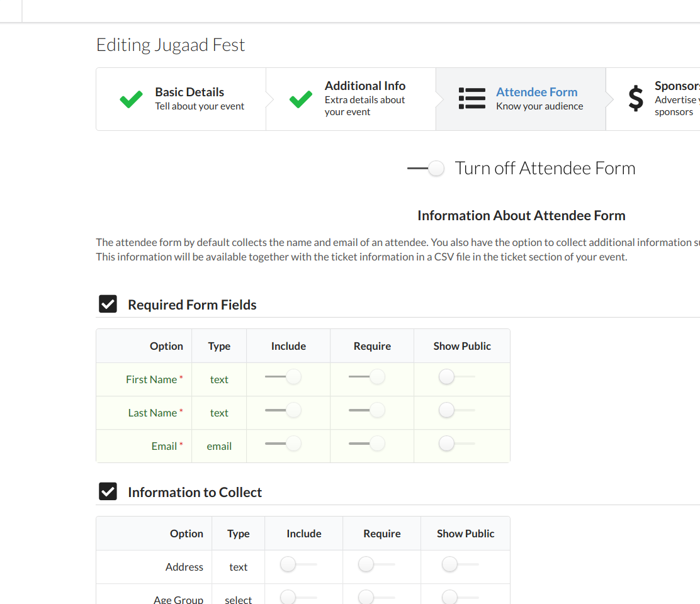Enable Show Public for First Name

(x=456, y=377)
